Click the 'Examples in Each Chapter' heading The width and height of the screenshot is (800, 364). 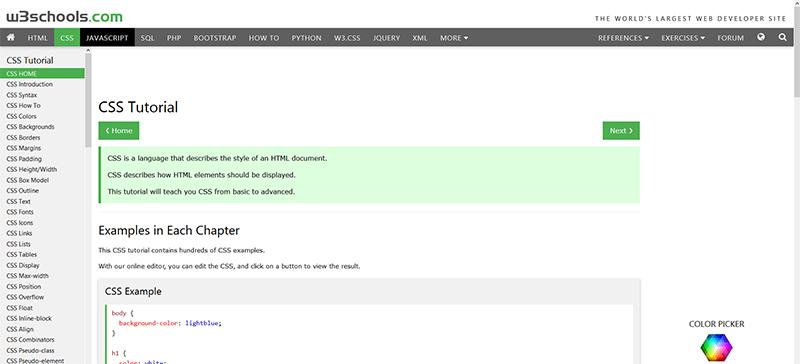click(x=169, y=230)
